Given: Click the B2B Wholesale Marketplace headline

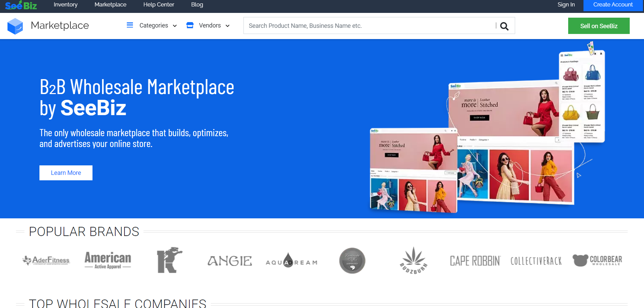Looking at the screenshot, I should click(137, 97).
